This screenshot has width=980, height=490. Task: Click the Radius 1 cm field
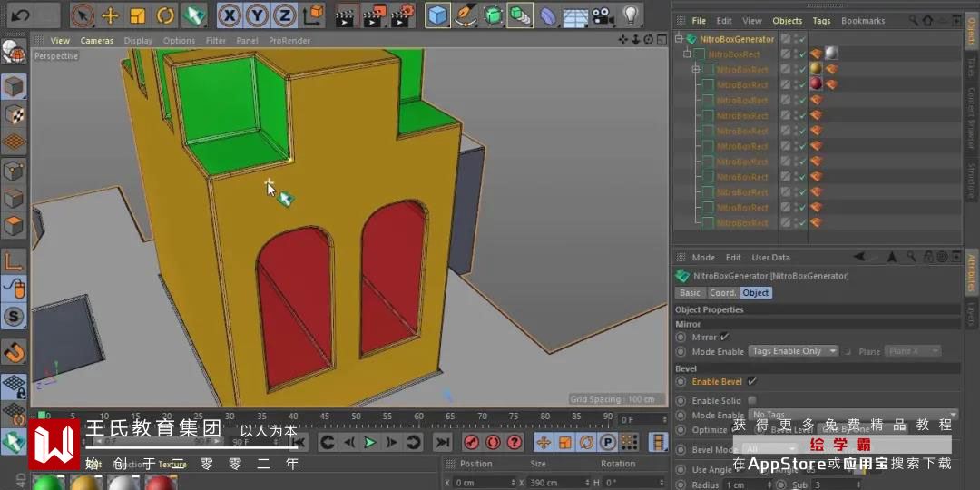[746, 485]
